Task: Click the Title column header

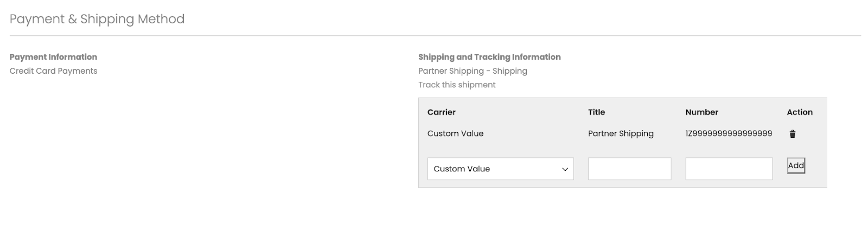Action: pos(596,112)
